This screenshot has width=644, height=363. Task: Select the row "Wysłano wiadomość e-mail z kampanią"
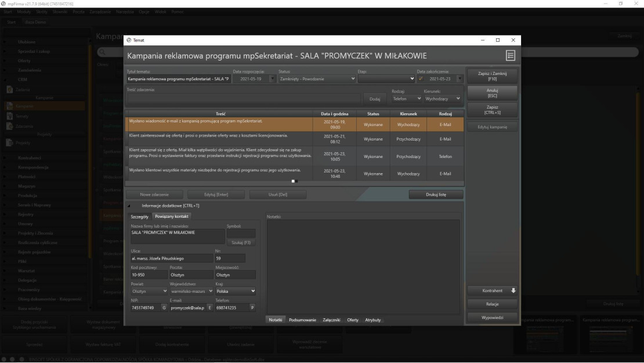[x=295, y=124]
